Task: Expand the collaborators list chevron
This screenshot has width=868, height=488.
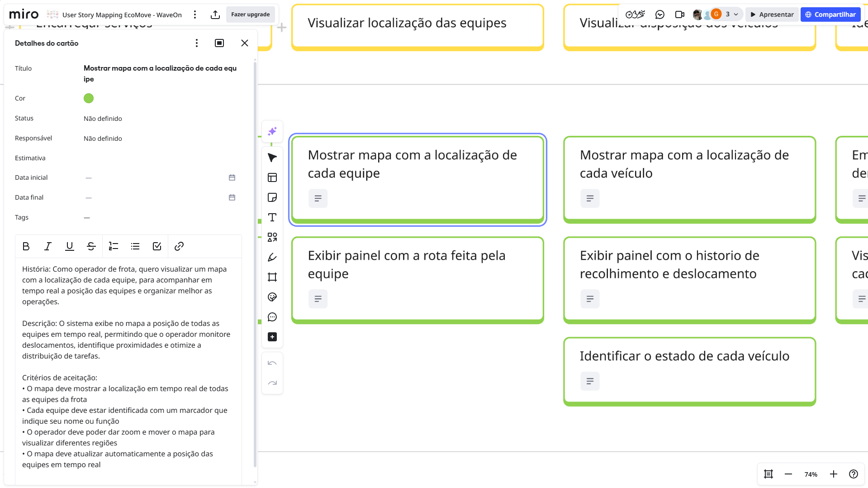Action: (x=736, y=14)
